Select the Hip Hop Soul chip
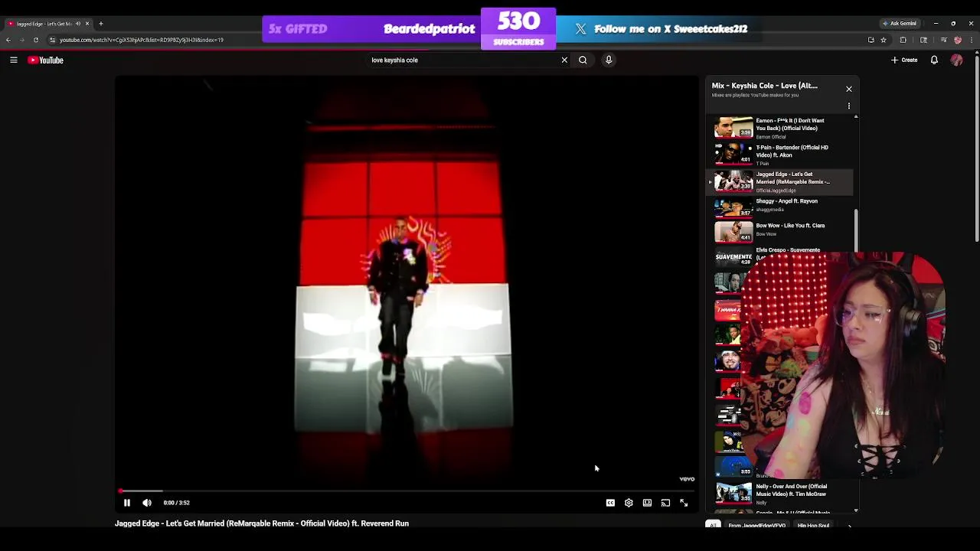The height and width of the screenshot is (551, 980). point(813,526)
